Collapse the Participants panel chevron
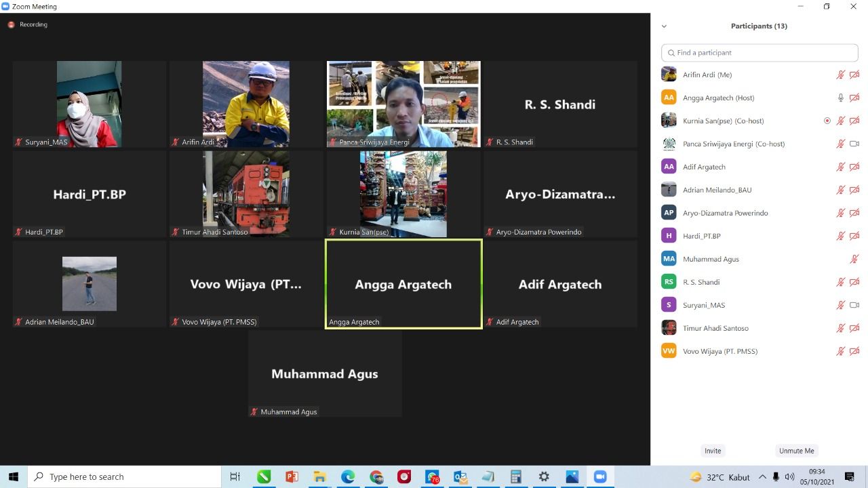The height and width of the screenshot is (488, 868). 664,26
